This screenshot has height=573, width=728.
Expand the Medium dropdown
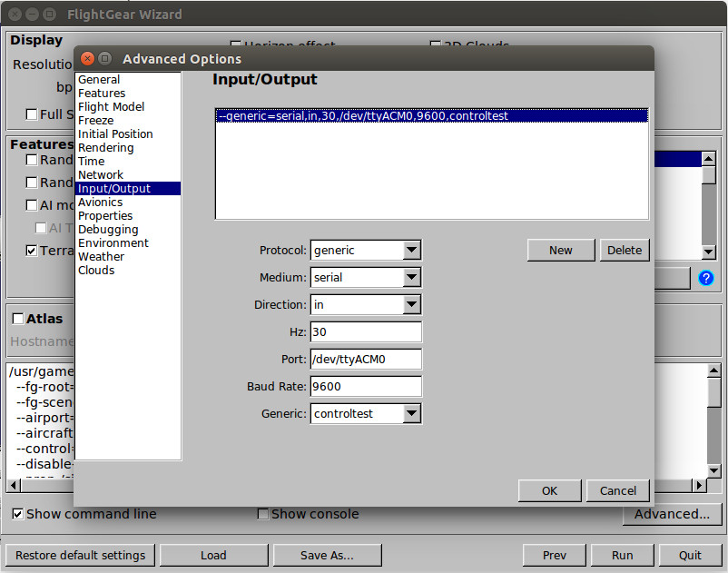click(412, 278)
